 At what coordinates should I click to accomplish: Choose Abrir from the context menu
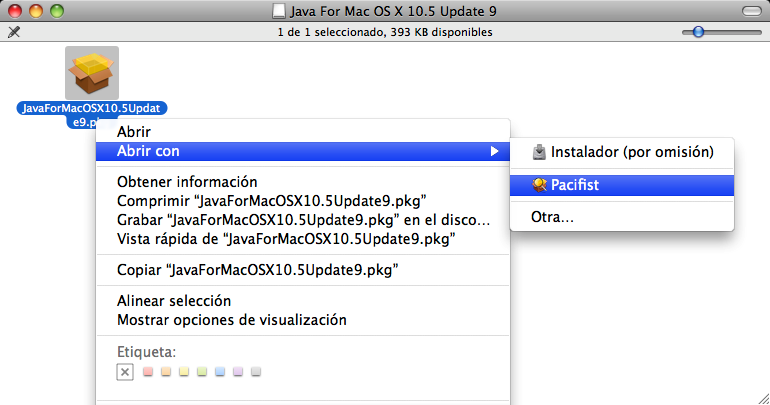303,132
